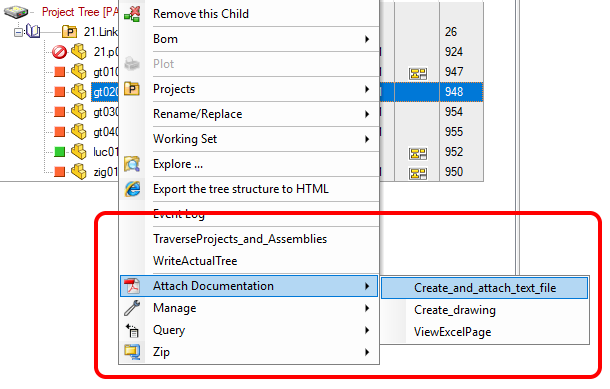Open the Bom submenu

367,39
